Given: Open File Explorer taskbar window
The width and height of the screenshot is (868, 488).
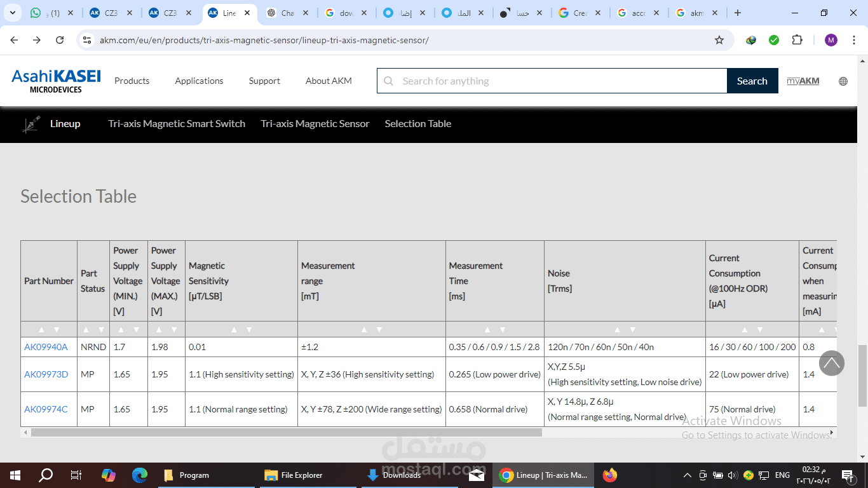Looking at the screenshot, I should coord(308,475).
